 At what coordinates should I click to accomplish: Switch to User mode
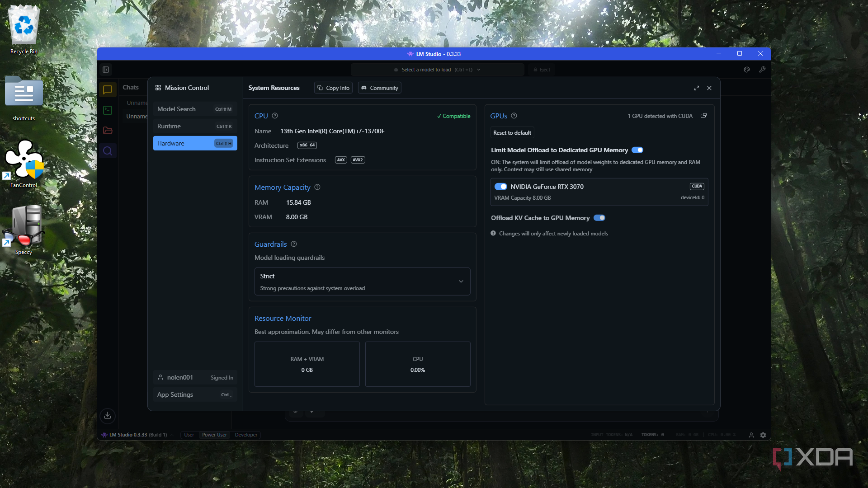[x=189, y=435]
